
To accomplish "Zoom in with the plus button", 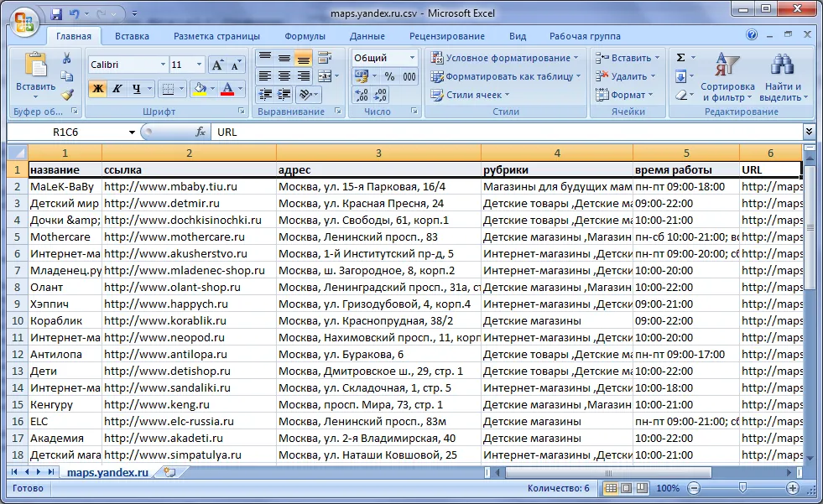I will point(793,488).
